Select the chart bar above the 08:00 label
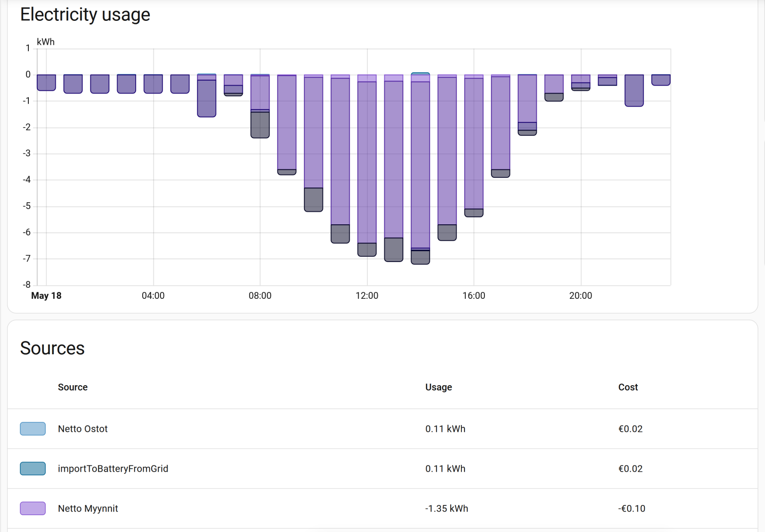The image size is (765, 532). 260,106
